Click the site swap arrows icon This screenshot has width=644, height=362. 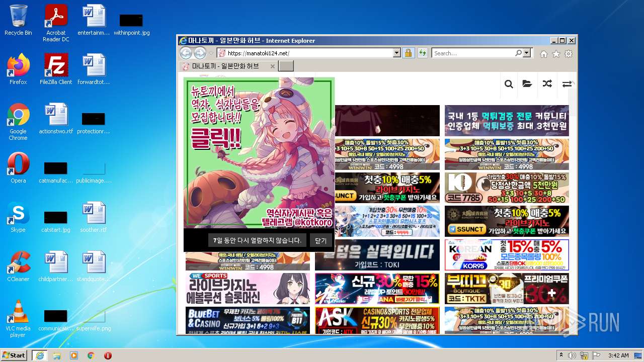point(567,84)
